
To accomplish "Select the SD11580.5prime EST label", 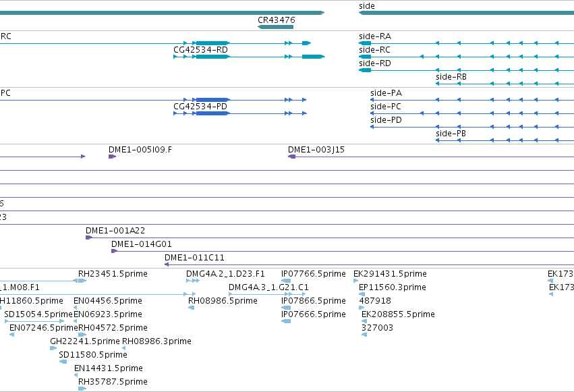I will coord(93,355).
